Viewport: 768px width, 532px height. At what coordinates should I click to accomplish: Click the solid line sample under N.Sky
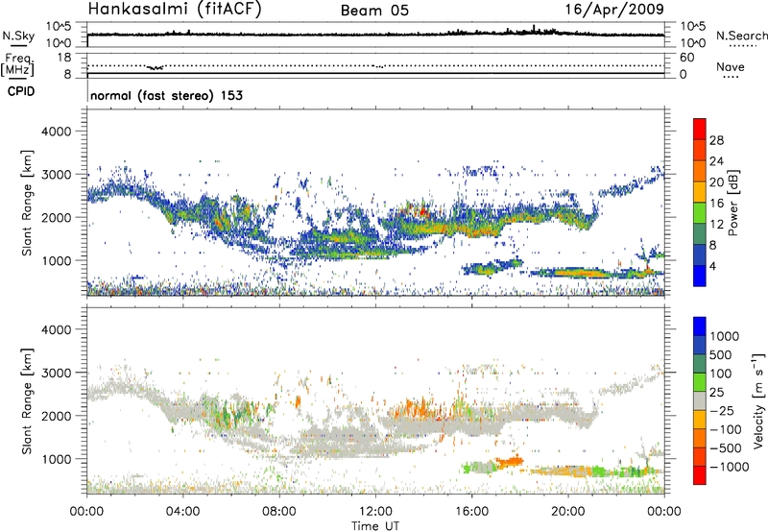coord(18,45)
